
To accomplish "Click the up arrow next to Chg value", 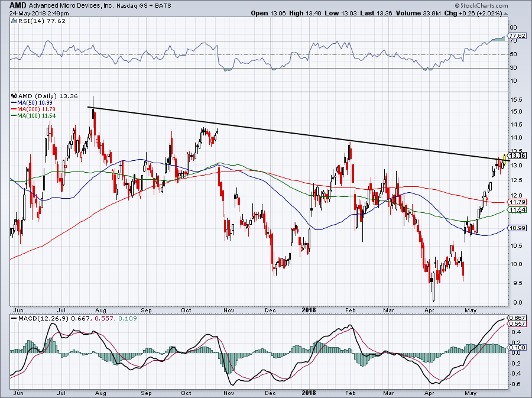I will [506, 14].
